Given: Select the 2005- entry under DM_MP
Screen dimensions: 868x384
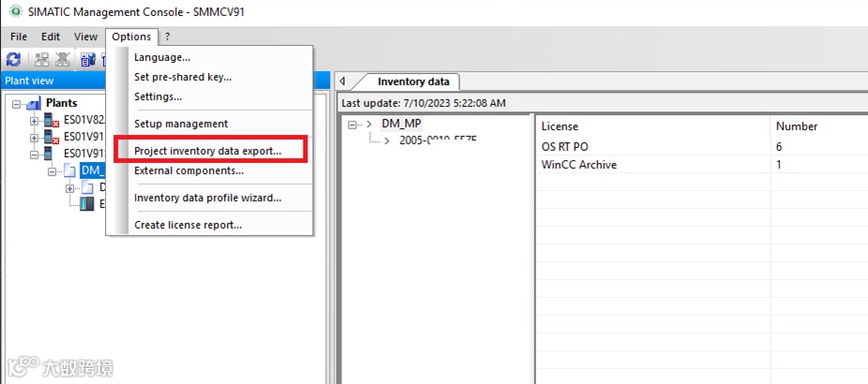Looking at the screenshot, I should 438,140.
